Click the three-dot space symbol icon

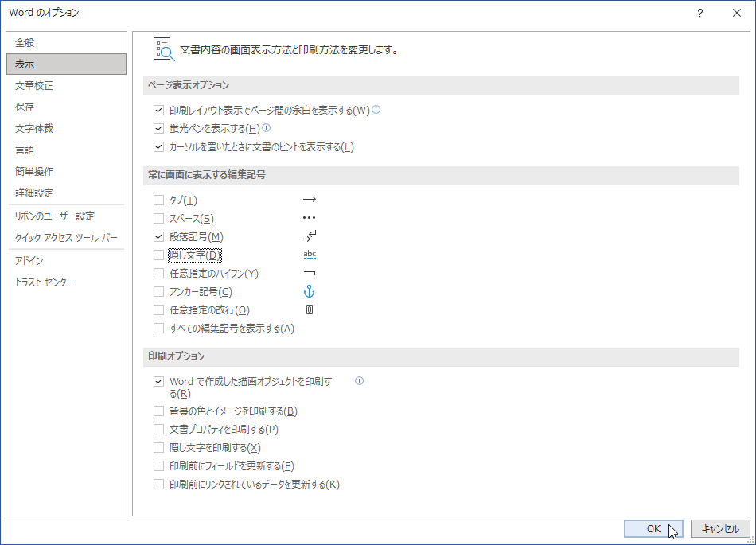(310, 218)
